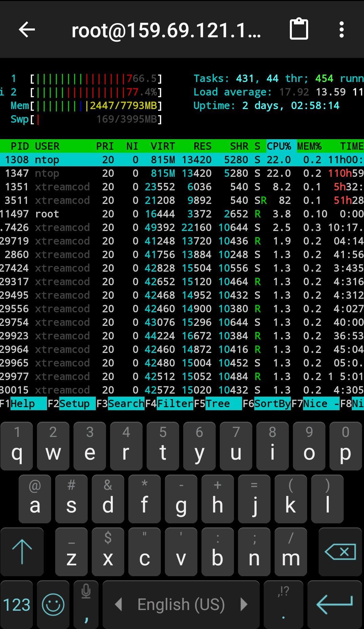Screen dimensions: 364x629
Task: Switch language with left arrow on spacebar
Action: tap(118, 604)
